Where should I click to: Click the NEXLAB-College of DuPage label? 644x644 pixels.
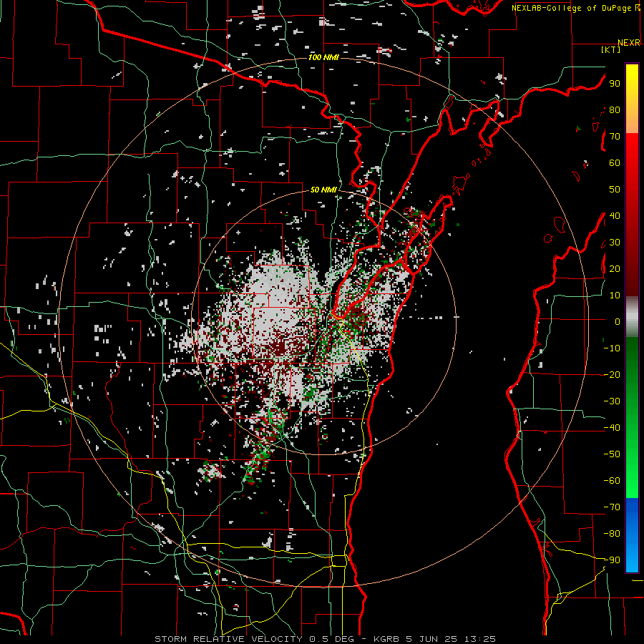click(x=572, y=8)
